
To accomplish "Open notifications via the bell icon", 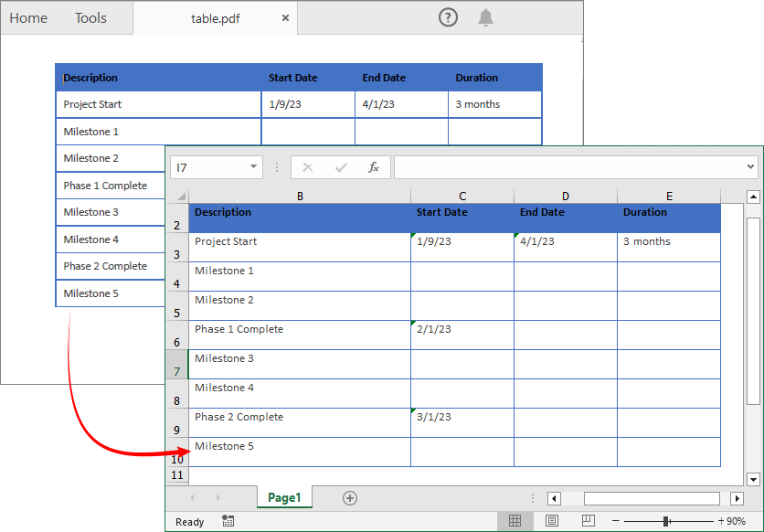I will (485, 17).
